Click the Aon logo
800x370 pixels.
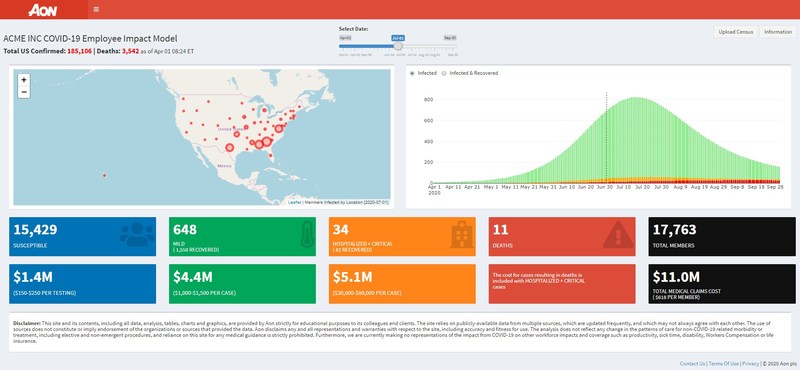point(43,10)
